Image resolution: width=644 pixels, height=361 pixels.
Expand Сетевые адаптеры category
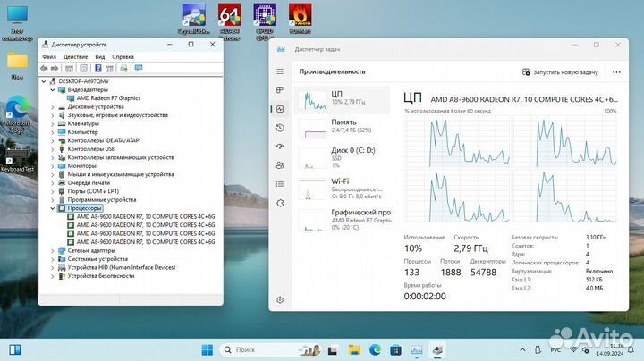[53, 251]
